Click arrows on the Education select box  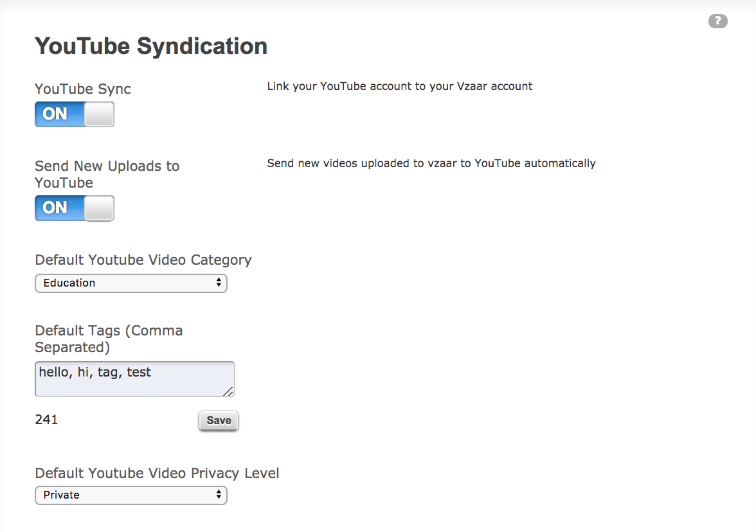click(219, 283)
